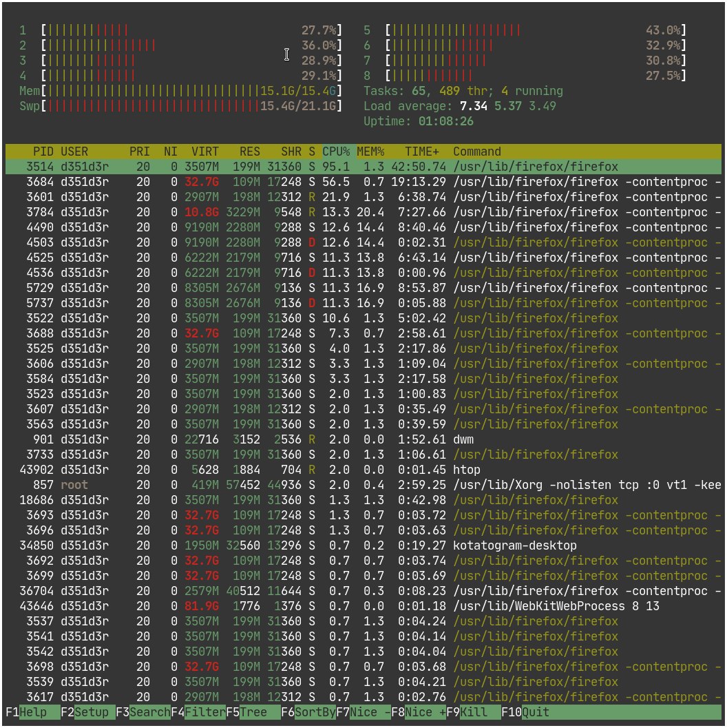Viewport: 727px width, 728px height.
Task: Sort by the VIRT column header
Action: tap(204, 152)
